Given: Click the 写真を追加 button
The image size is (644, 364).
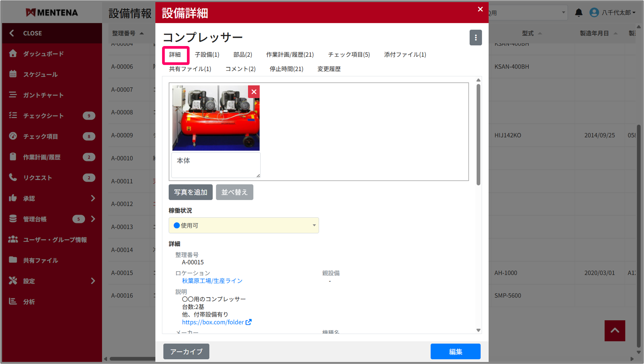Looking at the screenshot, I should pyautogui.click(x=190, y=192).
